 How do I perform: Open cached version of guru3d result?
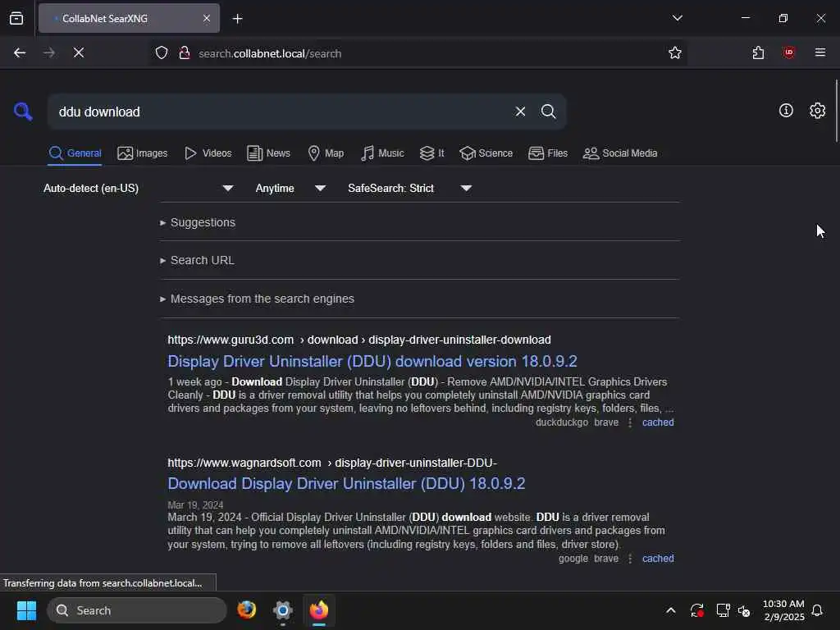(x=658, y=422)
